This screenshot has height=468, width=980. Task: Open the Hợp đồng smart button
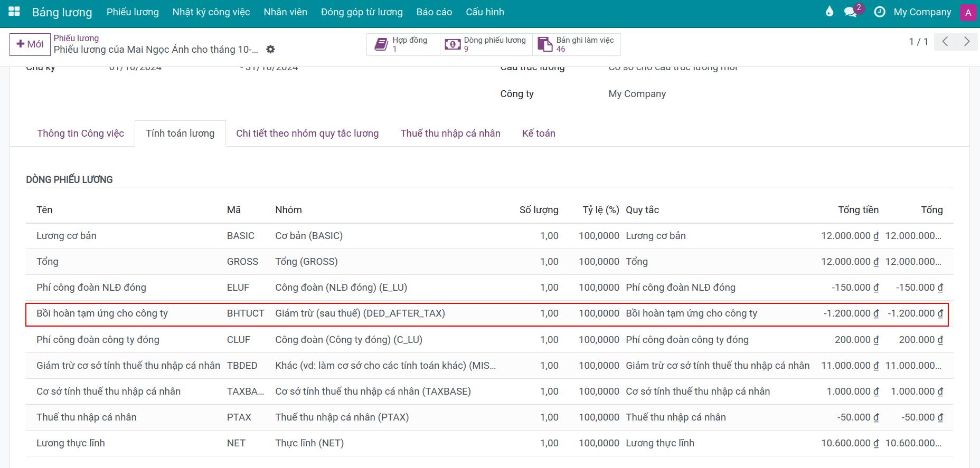tap(403, 44)
